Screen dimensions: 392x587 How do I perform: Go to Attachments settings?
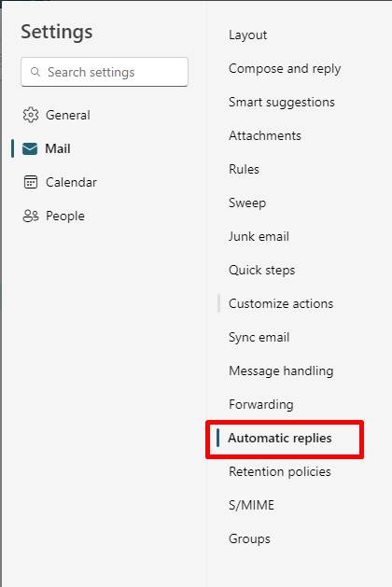click(x=265, y=135)
